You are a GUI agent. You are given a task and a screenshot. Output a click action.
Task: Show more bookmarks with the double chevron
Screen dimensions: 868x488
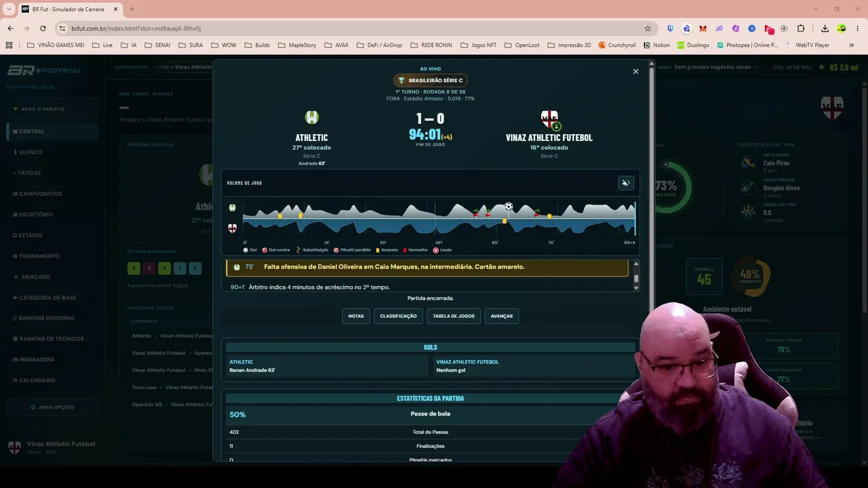click(852, 45)
